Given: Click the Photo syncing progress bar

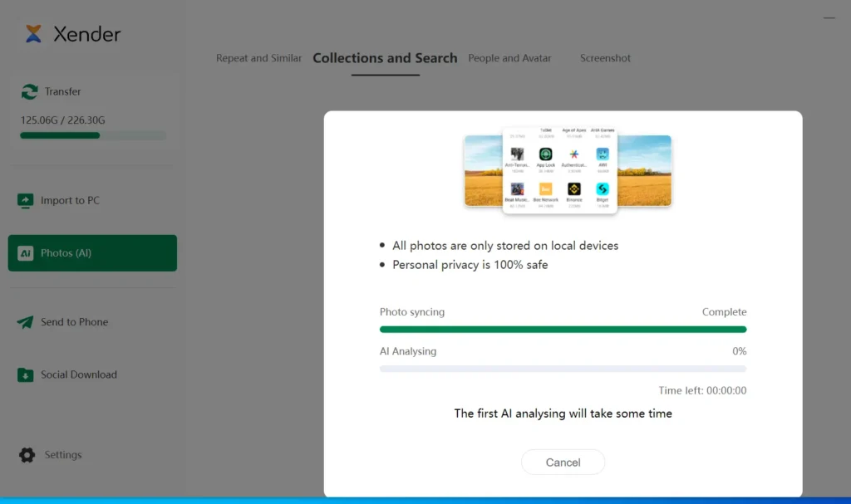Looking at the screenshot, I should coord(563,329).
